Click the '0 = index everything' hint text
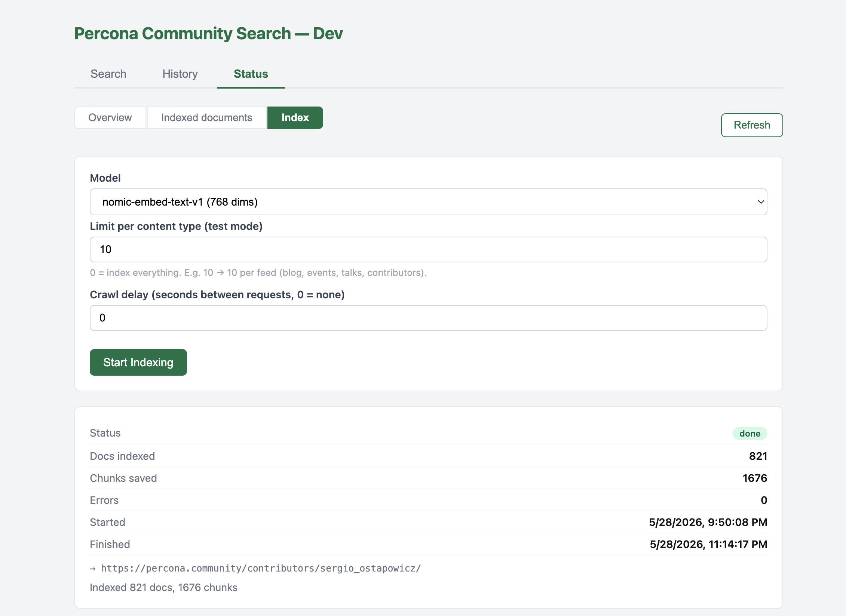The height and width of the screenshot is (616, 846). (x=258, y=272)
